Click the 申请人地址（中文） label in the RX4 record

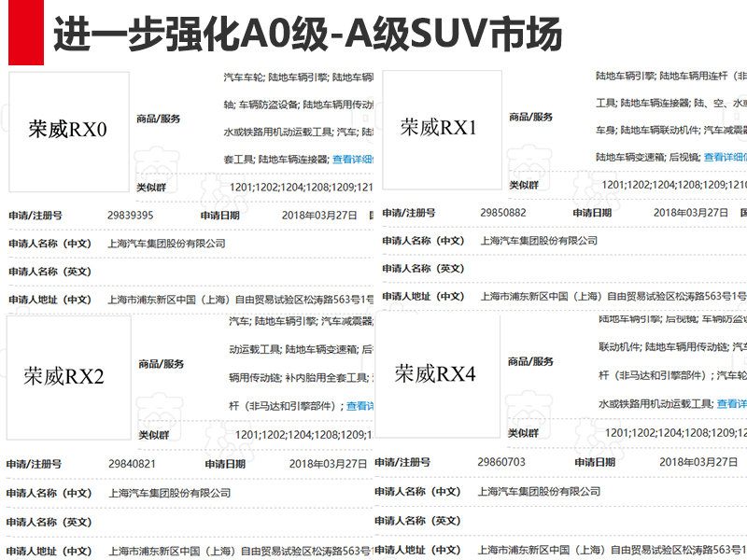point(417,550)
